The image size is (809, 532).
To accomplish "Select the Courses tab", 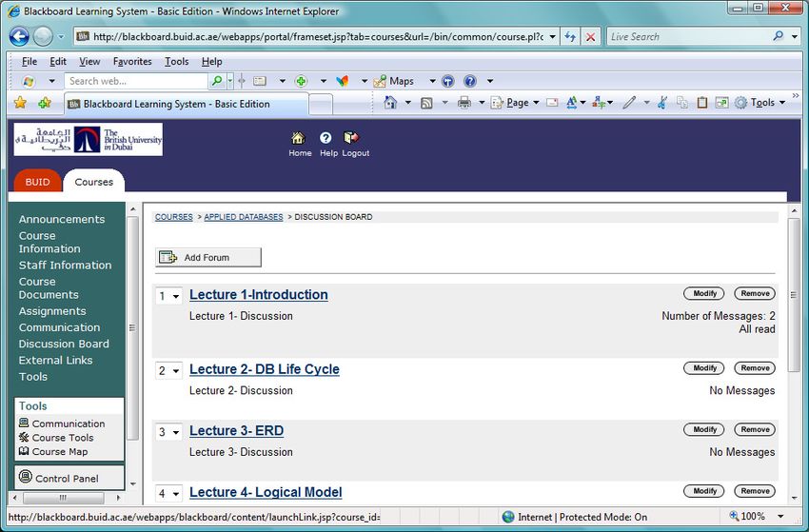I will (93, 182).
